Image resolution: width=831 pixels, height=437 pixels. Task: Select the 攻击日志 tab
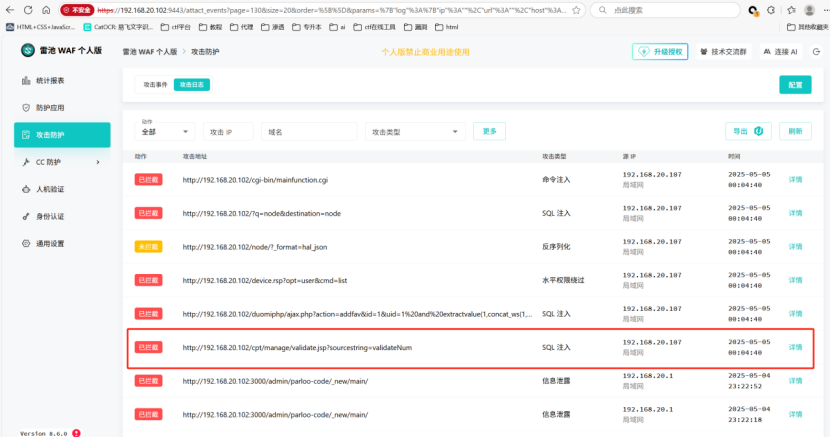192,85
